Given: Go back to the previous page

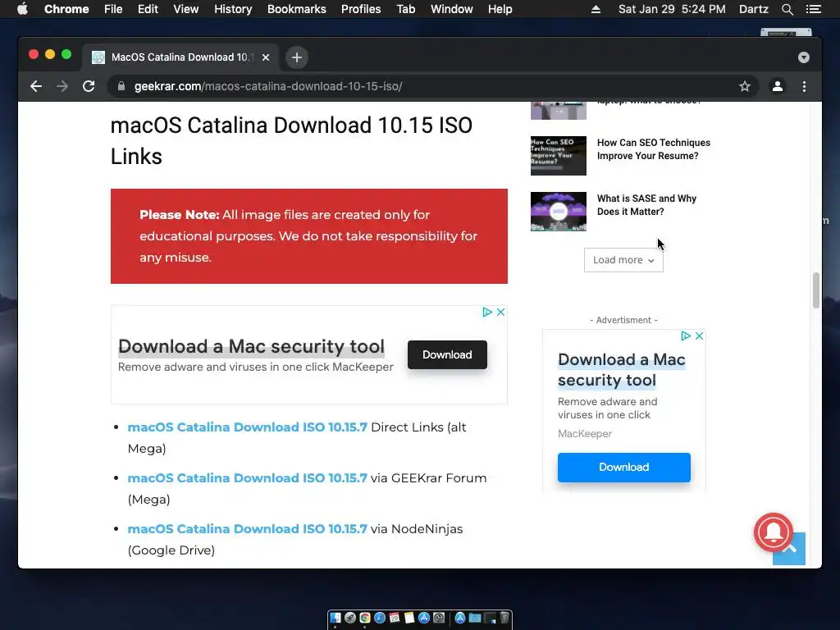Looking at the screenshot, I should pyautogui.click(x=36, y=86).
